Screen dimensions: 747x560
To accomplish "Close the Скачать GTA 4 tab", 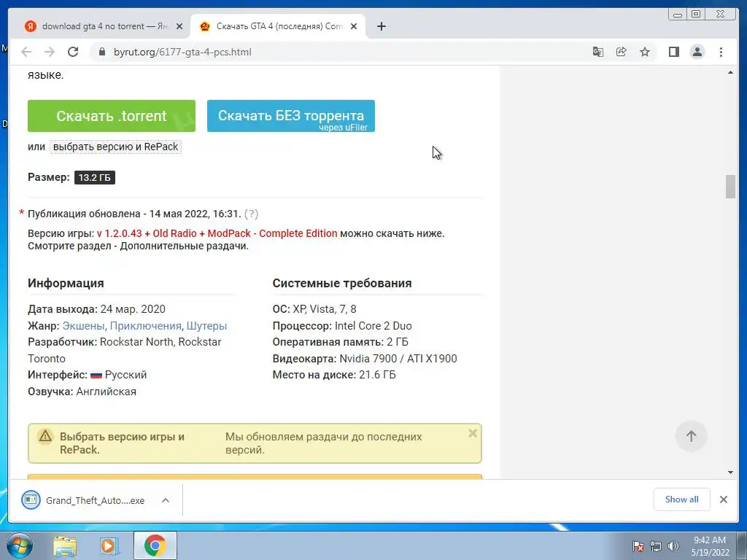I will 354,27.
